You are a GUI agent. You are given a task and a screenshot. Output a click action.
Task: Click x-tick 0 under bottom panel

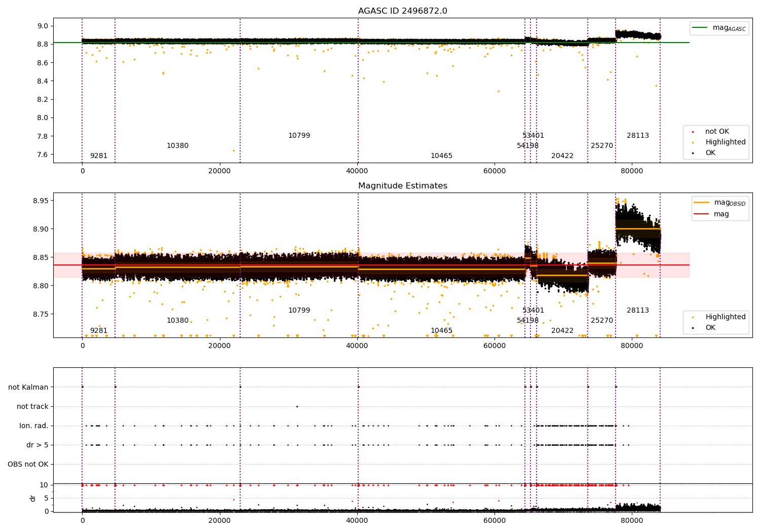[82, 520]
